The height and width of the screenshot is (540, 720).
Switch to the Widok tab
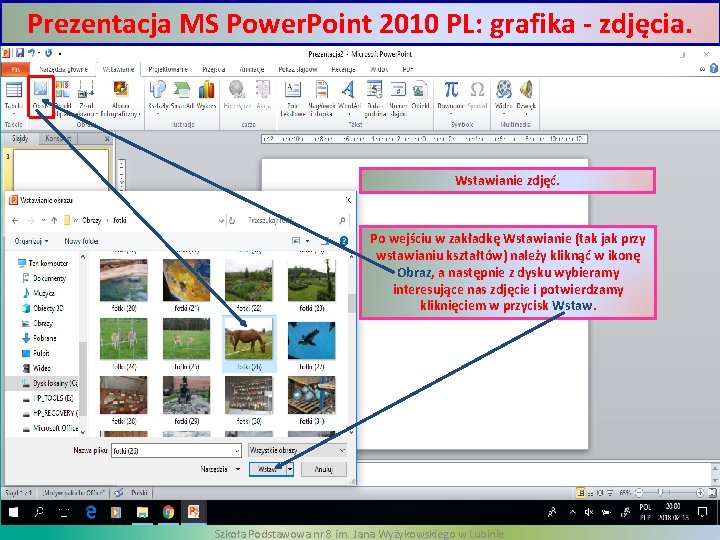coord(379,69)
